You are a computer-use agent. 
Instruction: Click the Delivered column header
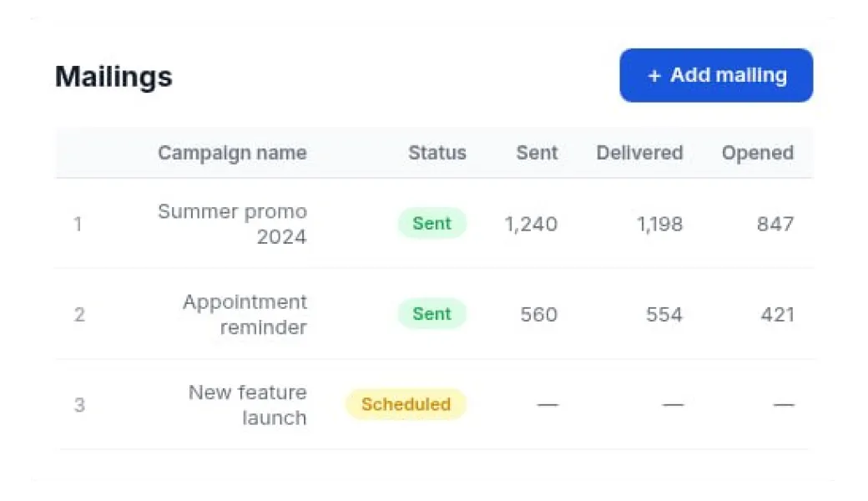(x=639, y=153)
